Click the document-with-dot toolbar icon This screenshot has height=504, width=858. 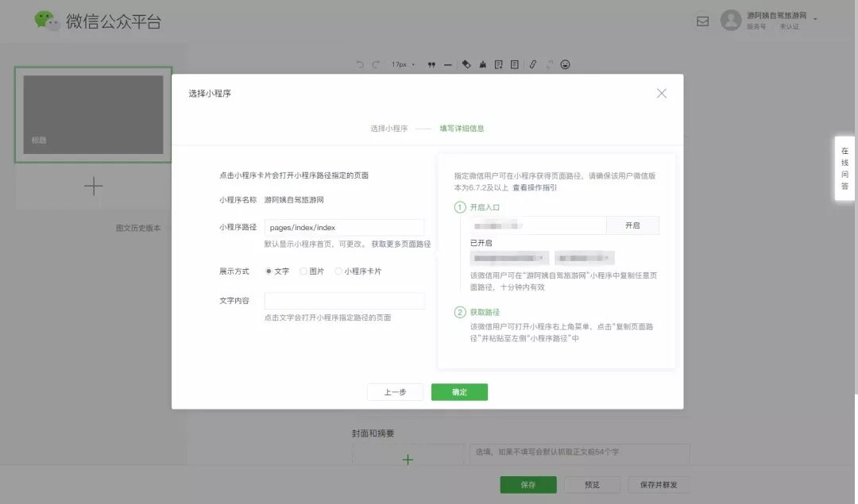pos(498,64)
